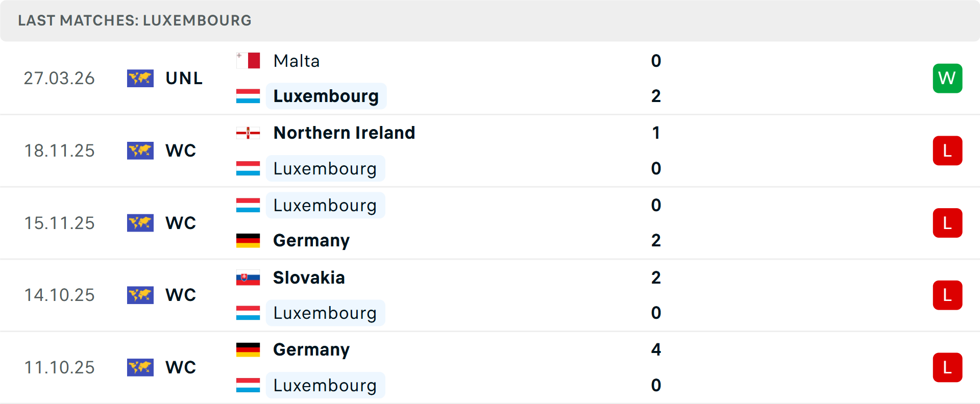Click Luxembourg flag in Malta match

(x=248, y=96)
